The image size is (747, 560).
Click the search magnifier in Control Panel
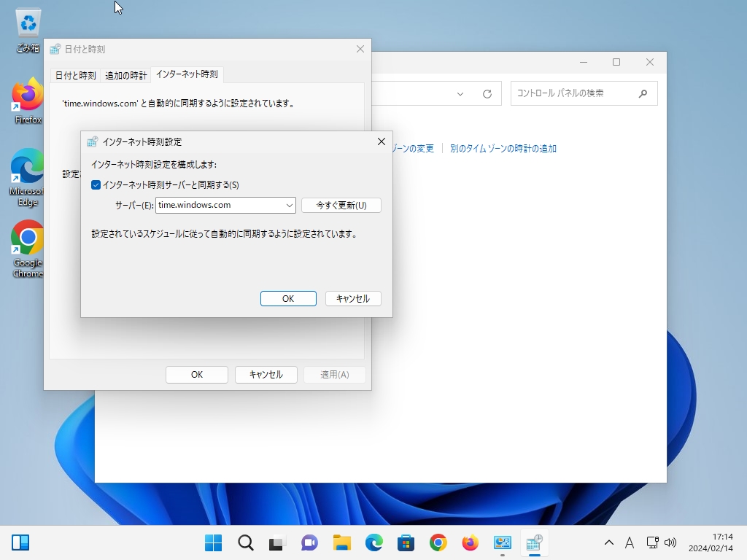tap(643, 93)
